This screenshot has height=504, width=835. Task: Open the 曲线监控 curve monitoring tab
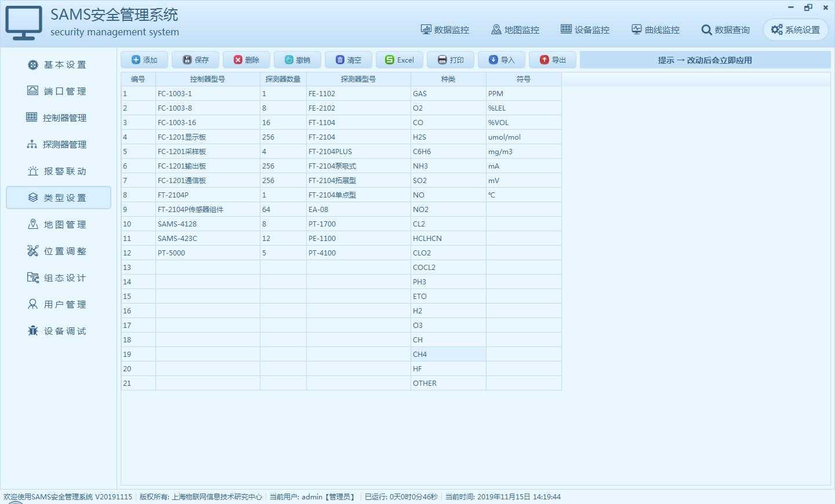[x=655, y=30]
